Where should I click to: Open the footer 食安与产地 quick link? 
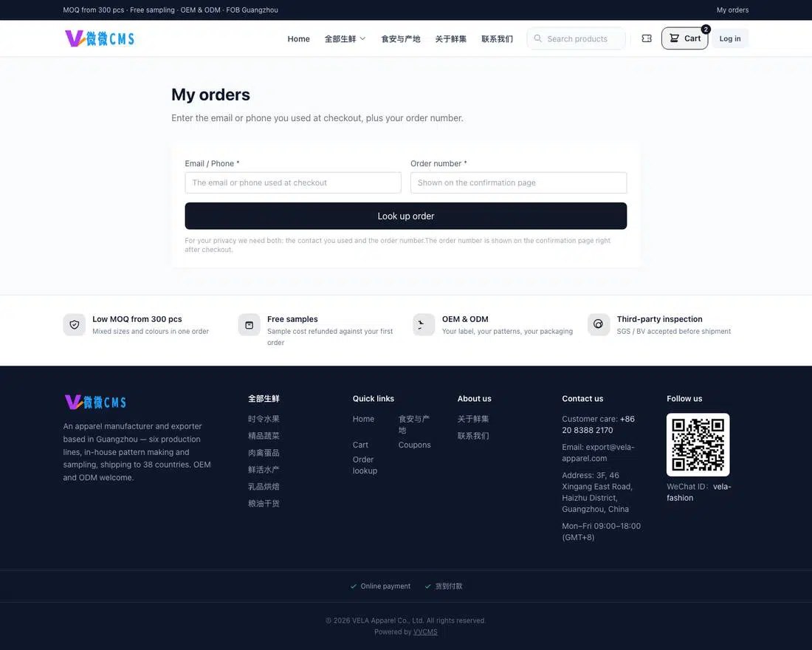(414, 425)
